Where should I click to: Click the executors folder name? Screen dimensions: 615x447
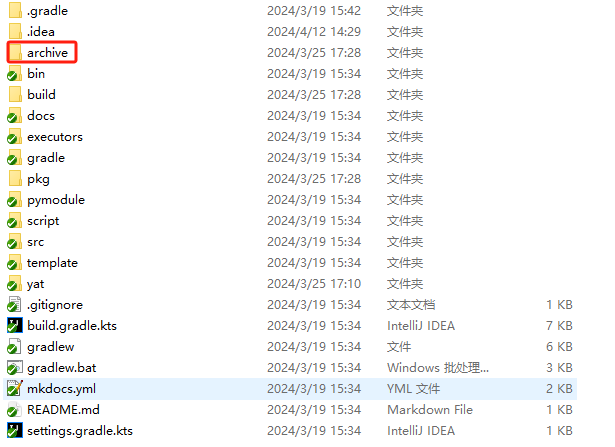click(55, 137)
